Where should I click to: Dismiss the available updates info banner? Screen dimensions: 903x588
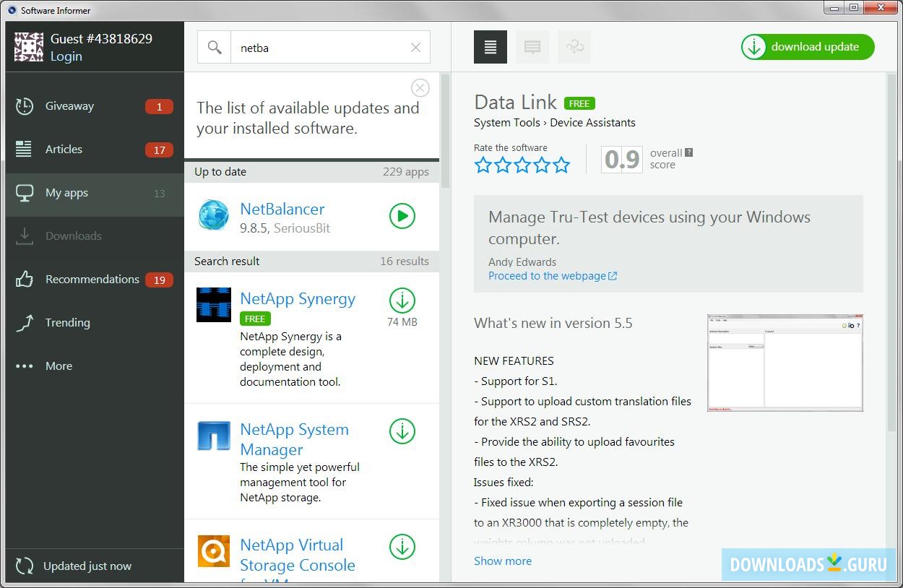click(x=420, y=88)
